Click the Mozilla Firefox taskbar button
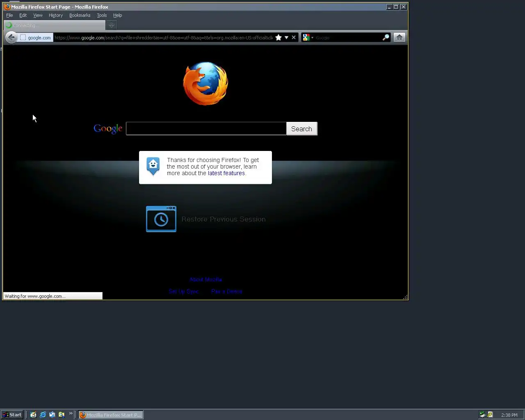Viewport: 525px width, 420px height. tap(111, 415)
